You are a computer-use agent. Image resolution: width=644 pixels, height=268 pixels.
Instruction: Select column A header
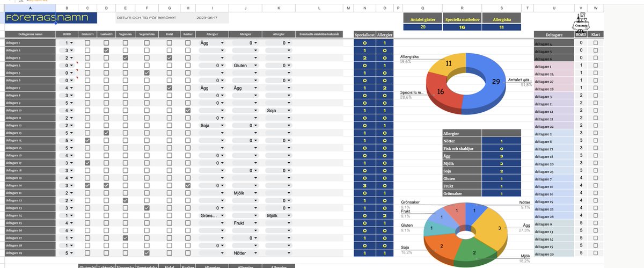29,8
